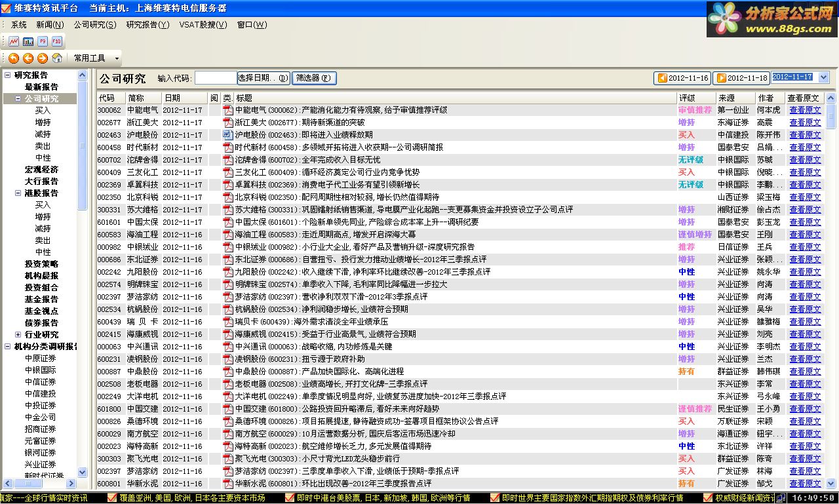Image resolution: width=839 pixels, height=504 pixels.
Task: Click the F9 toolbar icon
Action: coord(43,41)
